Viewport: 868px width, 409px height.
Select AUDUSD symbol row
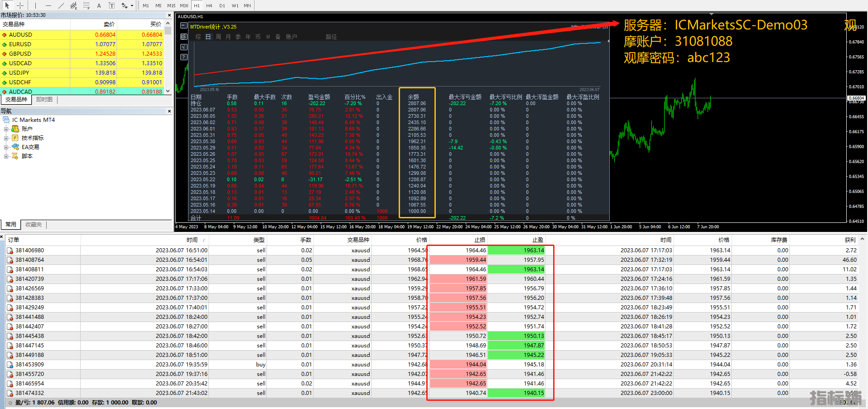pos(82,34)
